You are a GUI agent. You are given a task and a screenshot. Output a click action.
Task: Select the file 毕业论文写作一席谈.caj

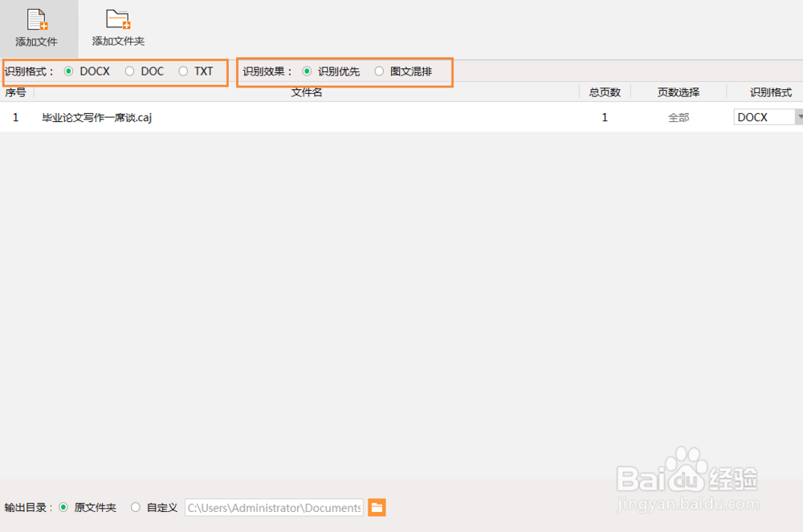pos(96,117)
